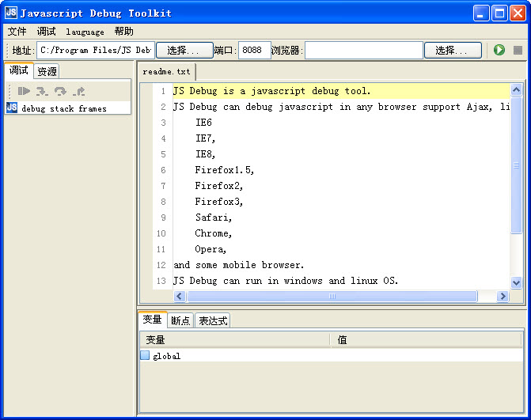Click line 13 'JS Debug can run in windows'

tap(248, 281)
